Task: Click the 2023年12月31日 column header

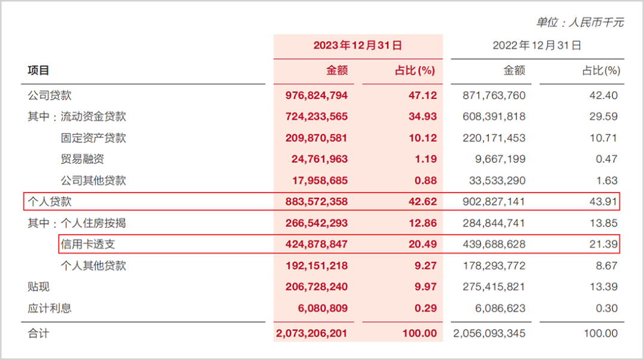Action: pyautogui.click(x=357, y=45)
